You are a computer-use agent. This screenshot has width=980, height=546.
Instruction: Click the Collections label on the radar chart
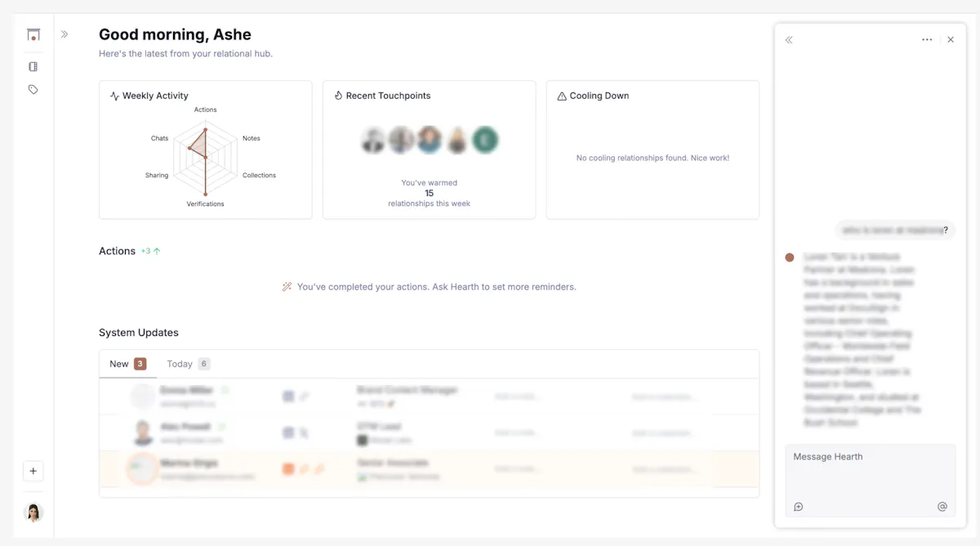tap(259, 175)
